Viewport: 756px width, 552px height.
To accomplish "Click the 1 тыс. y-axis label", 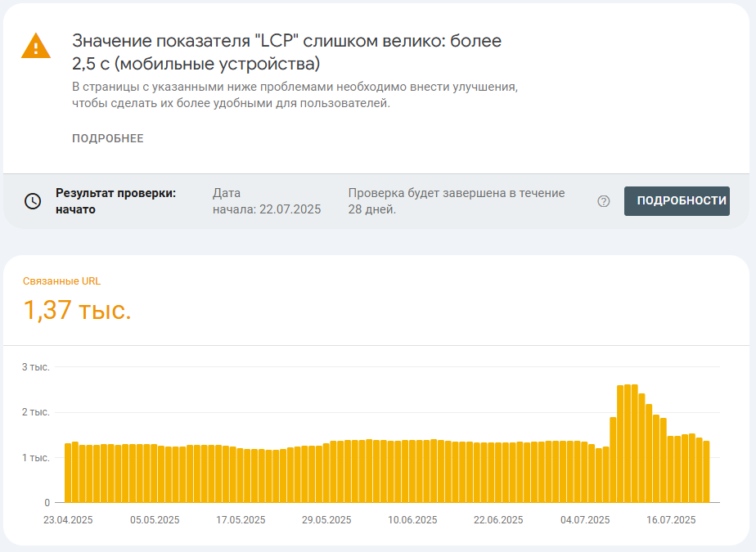I will point(36,457).
